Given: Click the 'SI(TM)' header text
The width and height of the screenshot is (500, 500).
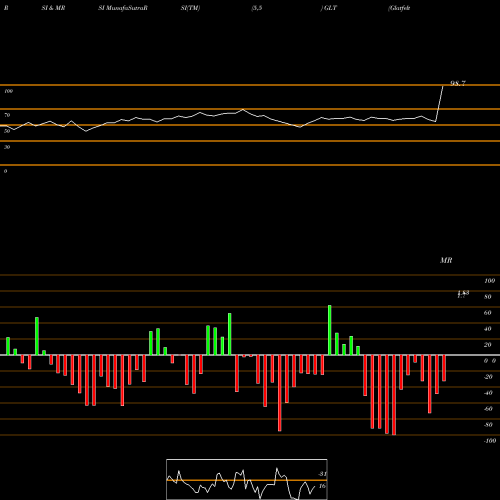Looking at the screenshot, I should pos(190,8).
